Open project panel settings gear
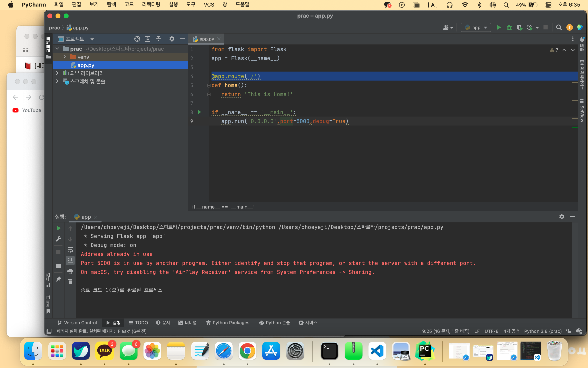The width and height of the screenshot is (588, 368). coord(172,39)
